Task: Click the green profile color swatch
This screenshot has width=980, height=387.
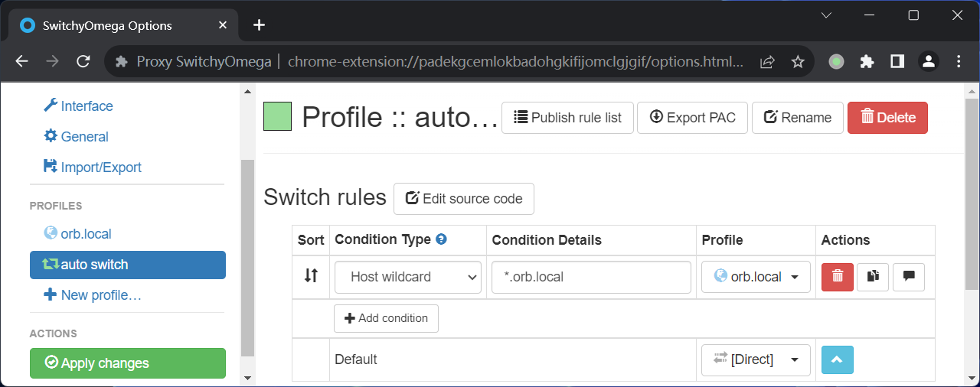Action: [277, 117]
